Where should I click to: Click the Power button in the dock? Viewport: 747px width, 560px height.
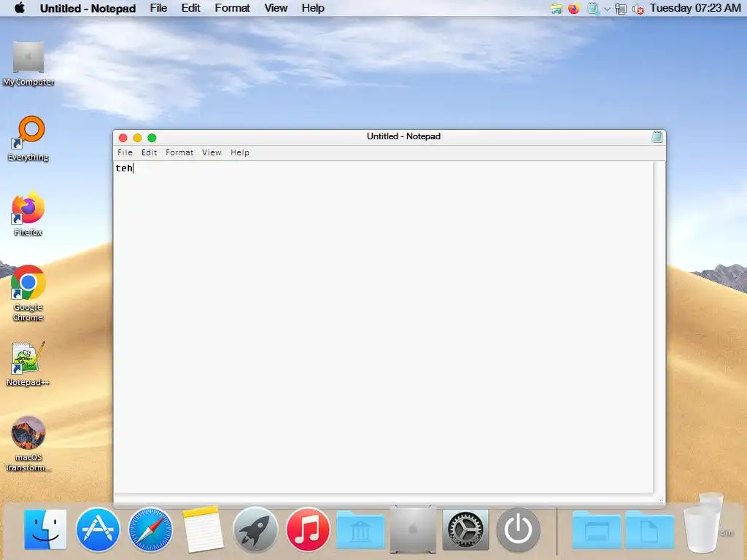click(x=519, y=529)
